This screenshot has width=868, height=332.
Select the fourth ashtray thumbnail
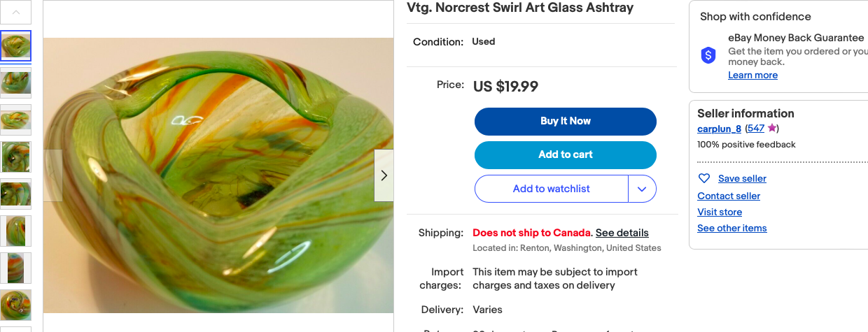(x=15, y=157)
